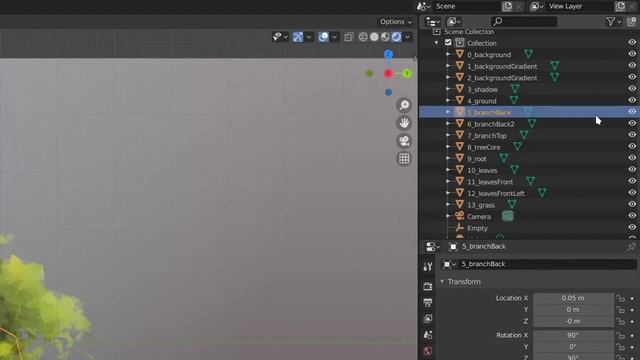Select the 9_root object
Screen dimensions: 640x360
[x=477, y=159]
